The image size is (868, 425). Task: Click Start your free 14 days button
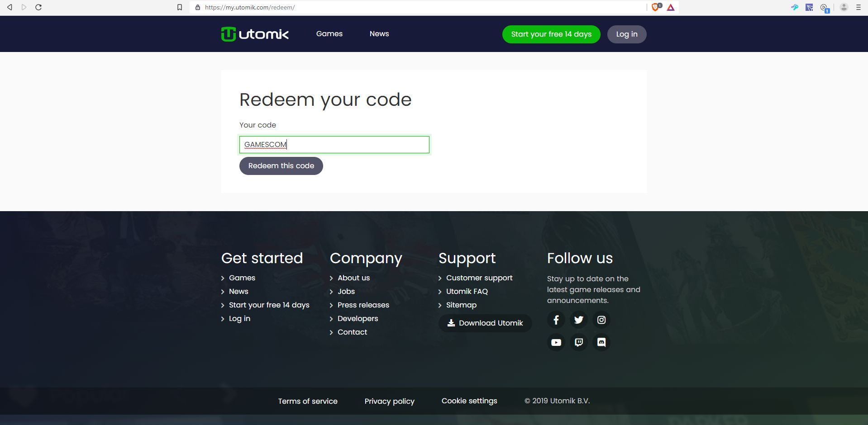tap(551, 34)
